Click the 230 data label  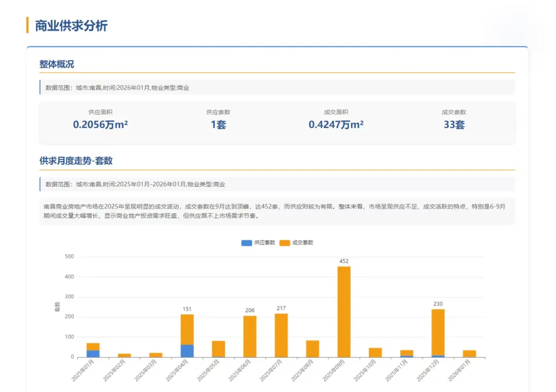pos(438,304)
